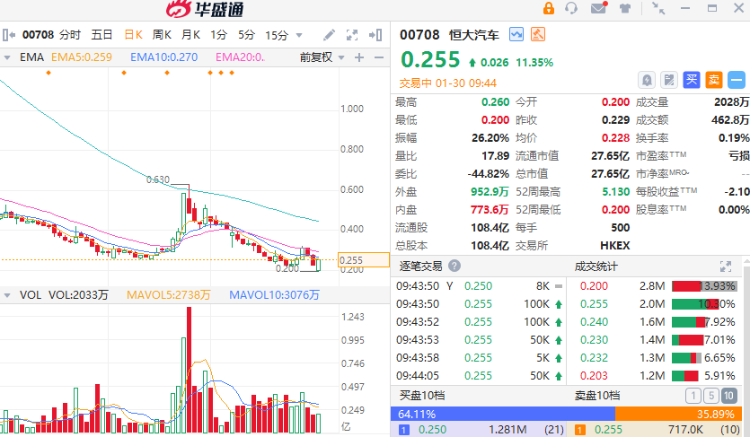Viewport: 750px width, 437px height.
Task: Click the EMA10:0.270 indicator label
Action: [x=164, y=57]
